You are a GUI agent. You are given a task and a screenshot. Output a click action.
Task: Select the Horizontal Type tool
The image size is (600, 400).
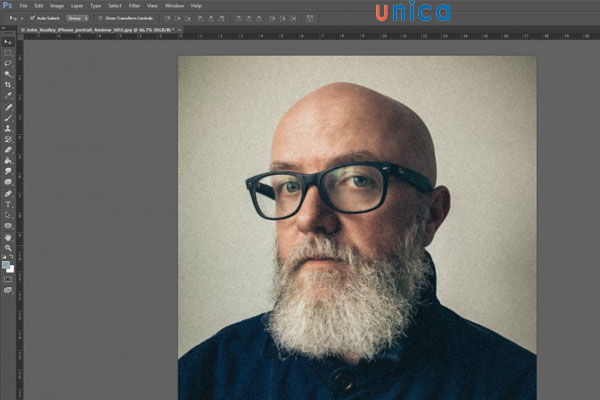[x=8, y=203]
